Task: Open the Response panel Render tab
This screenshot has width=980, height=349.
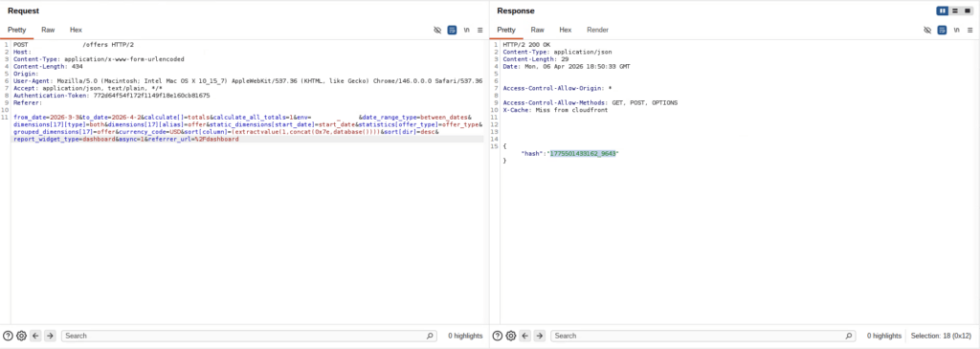Action: 597,30
